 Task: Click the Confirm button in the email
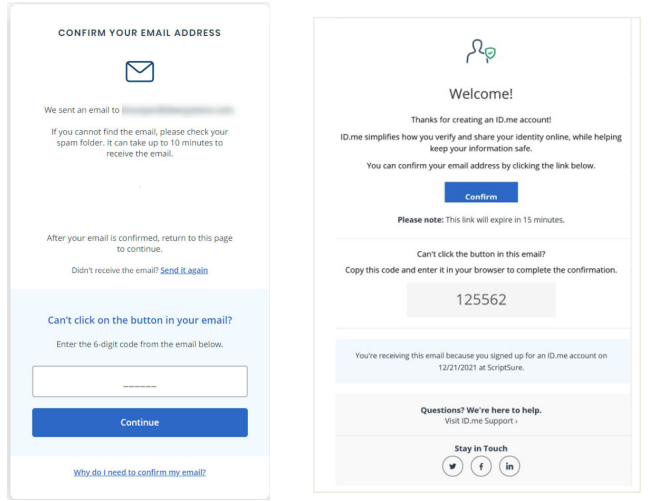point(481,194)
